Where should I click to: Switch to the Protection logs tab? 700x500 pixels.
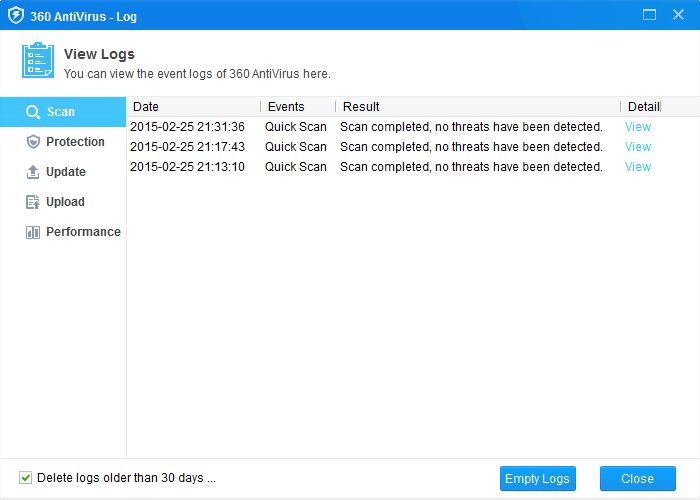(x=63, y=142)
